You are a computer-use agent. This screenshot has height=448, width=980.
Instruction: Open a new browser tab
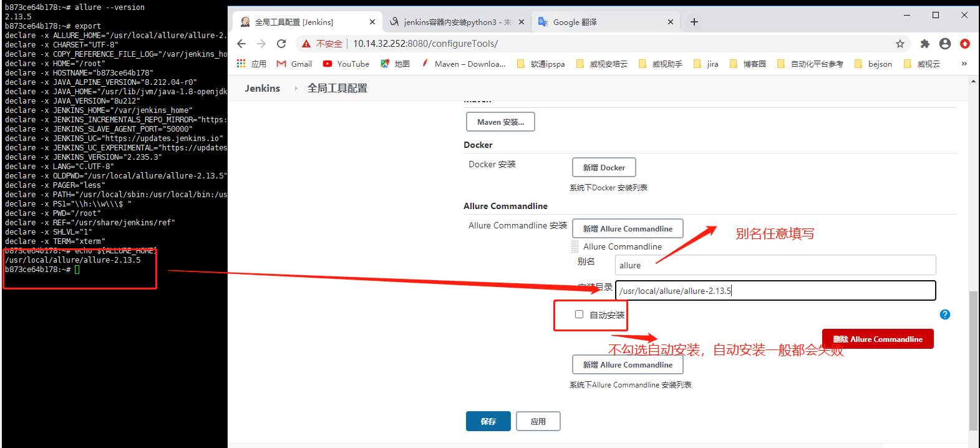tap(694, 22)
